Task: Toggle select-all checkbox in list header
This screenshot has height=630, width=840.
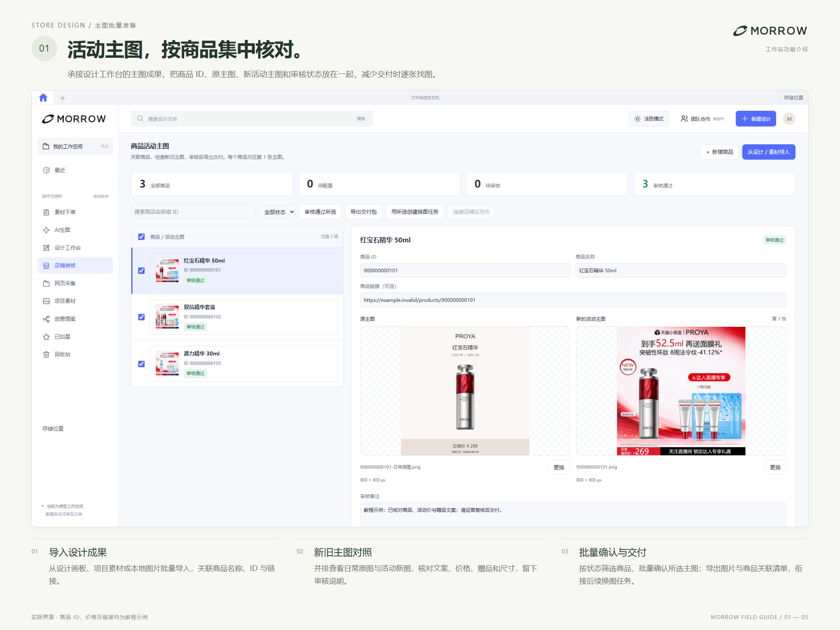Action: pyautogui.click(x=141, y=237)
